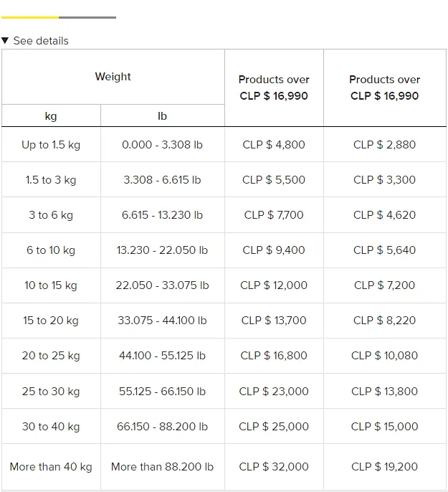448x492 pixels.
Task: Click the CLP $ 19,200 price cell
Action: pos(385,467)
